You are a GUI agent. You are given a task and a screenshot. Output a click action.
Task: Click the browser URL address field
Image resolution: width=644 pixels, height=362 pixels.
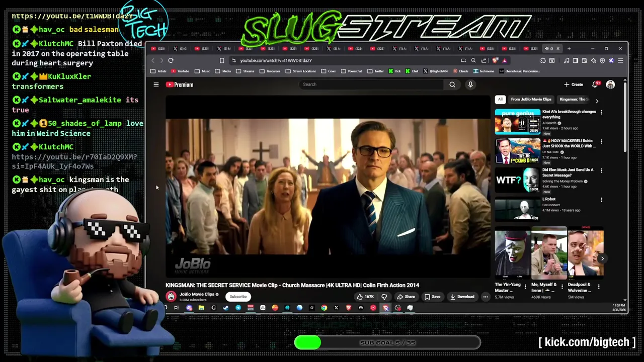(347, 60)
